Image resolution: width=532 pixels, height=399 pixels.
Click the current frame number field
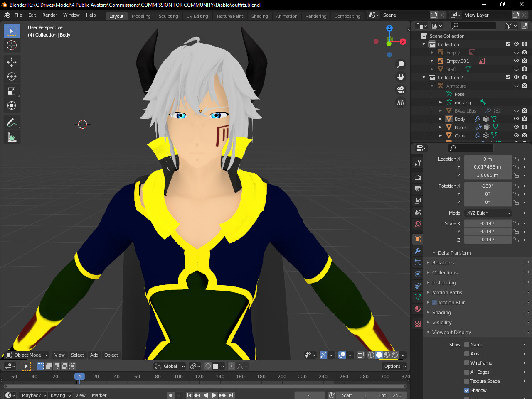[309, 395]
